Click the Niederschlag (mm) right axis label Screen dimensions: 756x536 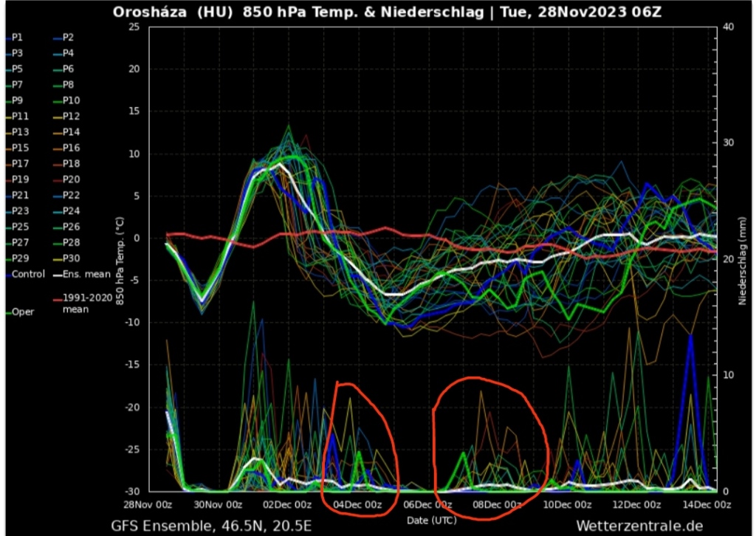tap(742, 258)
